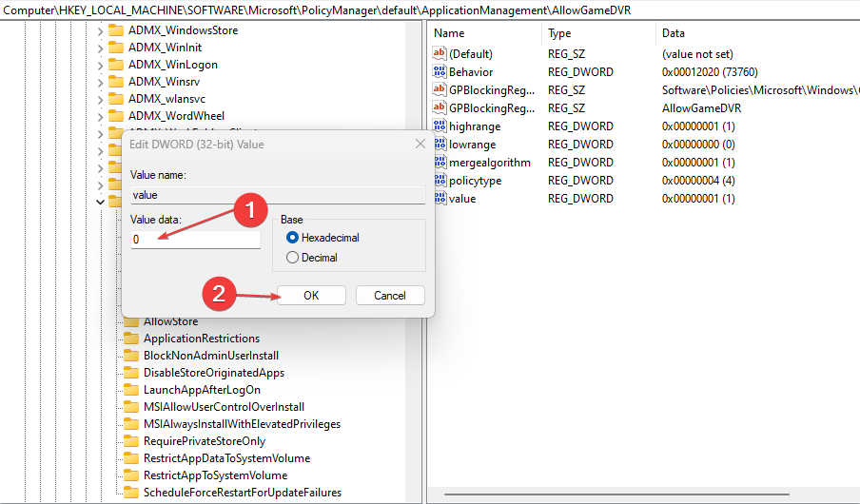This screenshot has height=504, width=860.
Task: Click the Value data input field
Action: pos(196,239)
